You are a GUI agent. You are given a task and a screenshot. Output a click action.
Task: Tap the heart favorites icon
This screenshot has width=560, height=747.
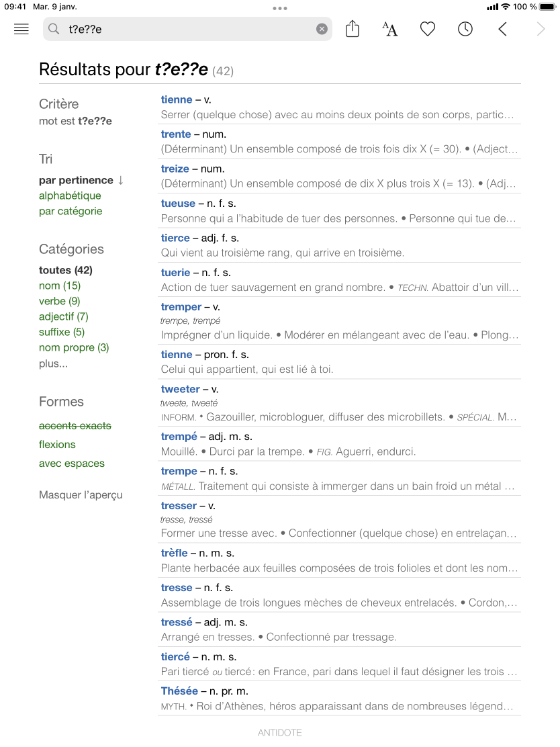(428, 29)
